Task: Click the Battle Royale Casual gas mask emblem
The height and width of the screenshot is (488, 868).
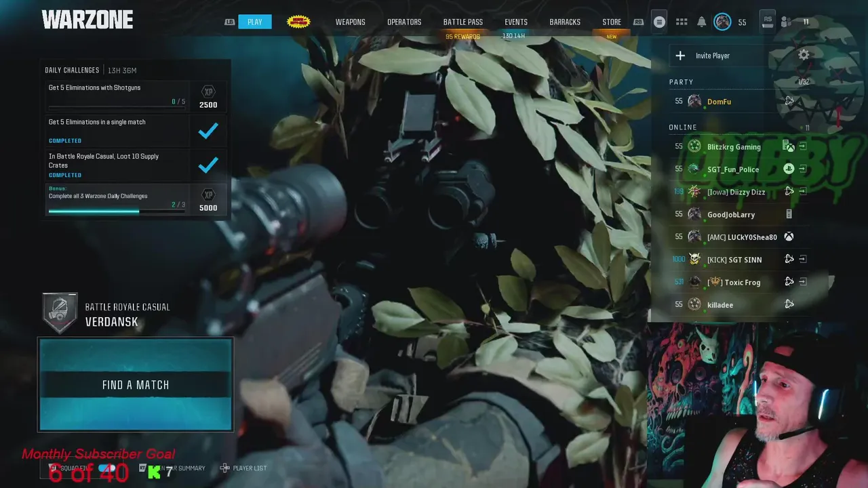Action: tap(60, 314)
